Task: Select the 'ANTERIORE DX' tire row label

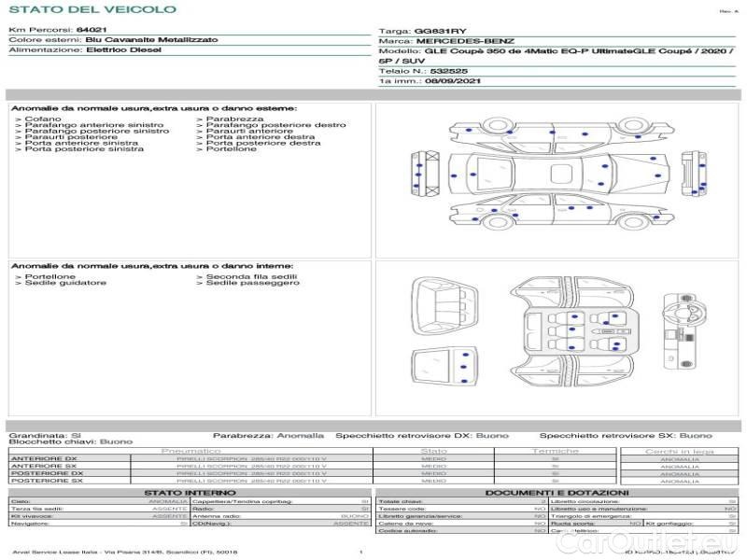Action: click(x=44, y=458)
